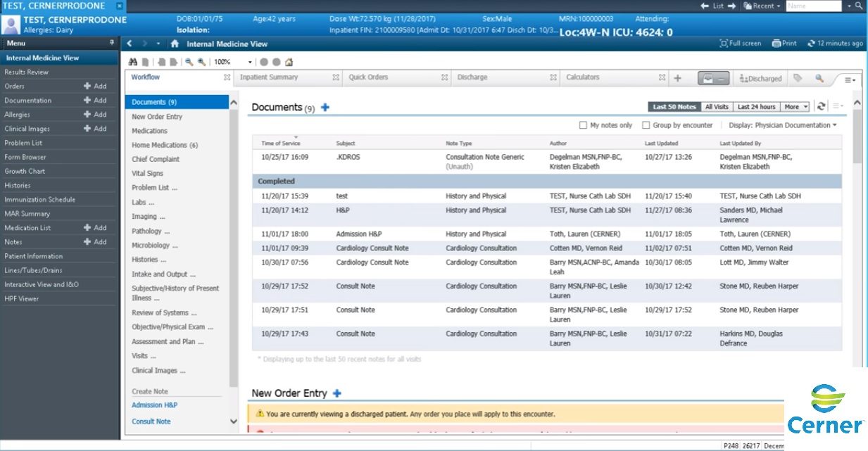Click the blue plus beside Documents heading
This screenshot has height=451, width=868.
pos(323,106)
